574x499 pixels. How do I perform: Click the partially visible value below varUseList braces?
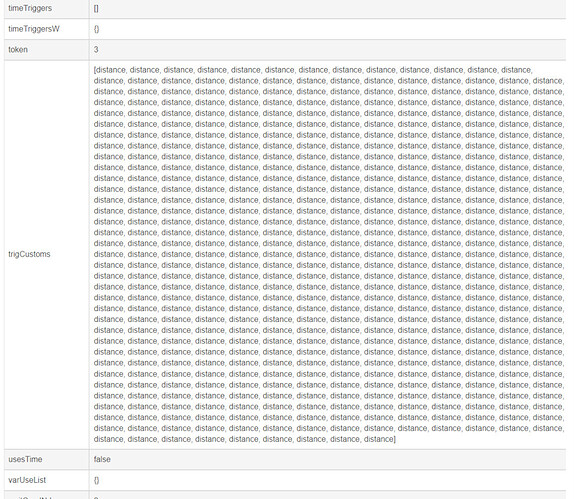coord(96,498)
